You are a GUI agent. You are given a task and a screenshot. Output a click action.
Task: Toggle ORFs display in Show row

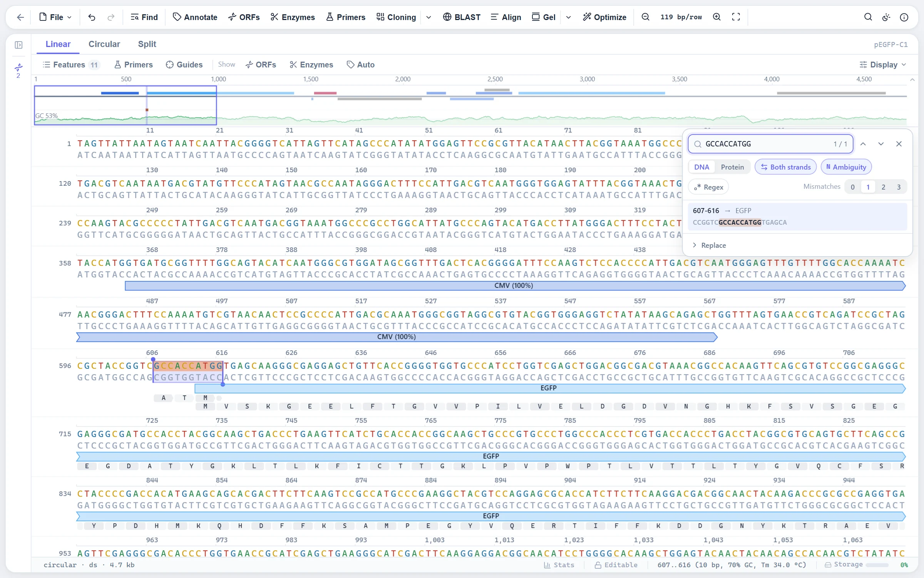pos(261,65)
